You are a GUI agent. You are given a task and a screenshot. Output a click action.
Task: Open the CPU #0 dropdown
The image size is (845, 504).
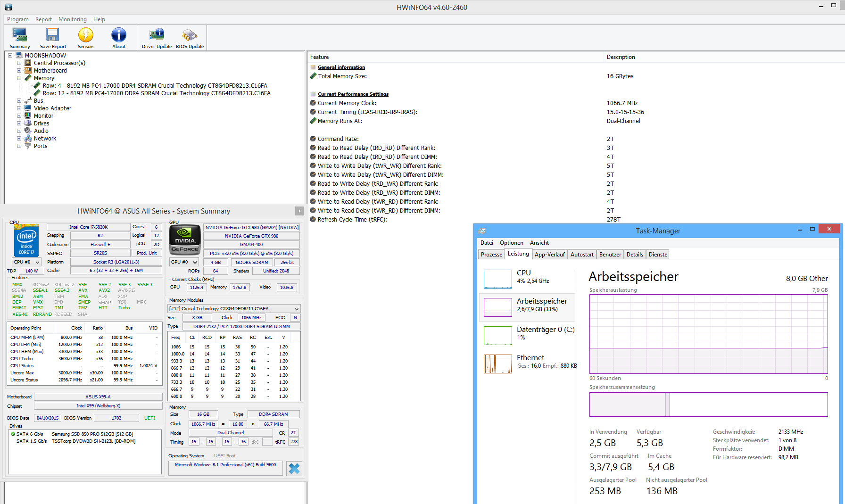[26, 262]
